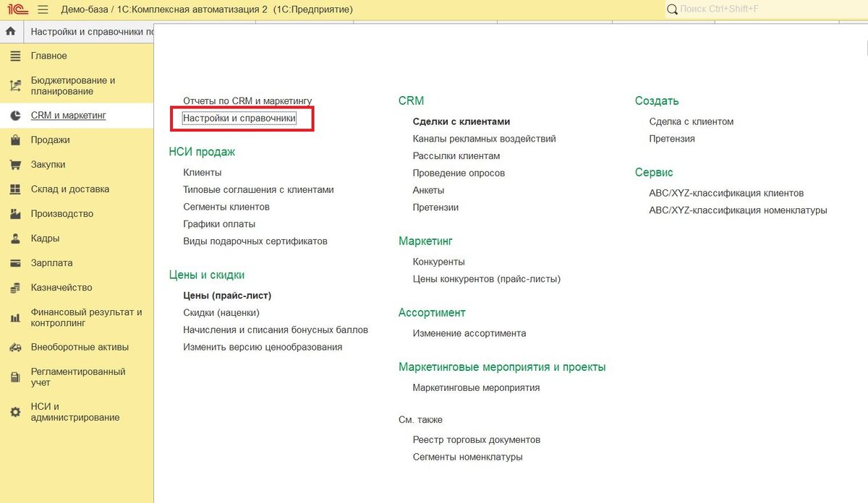Open Проведение опросов
Image resolution: width=868 pixels, height=503 pixels.
coord(459,173)
